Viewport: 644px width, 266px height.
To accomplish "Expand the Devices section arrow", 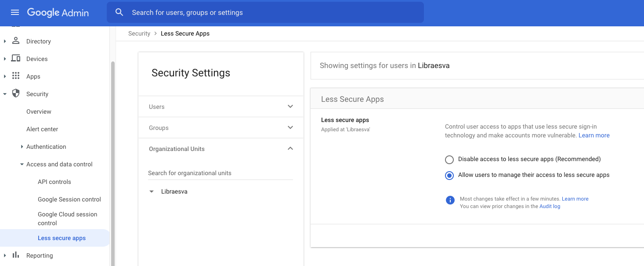I will coord(5,59).
